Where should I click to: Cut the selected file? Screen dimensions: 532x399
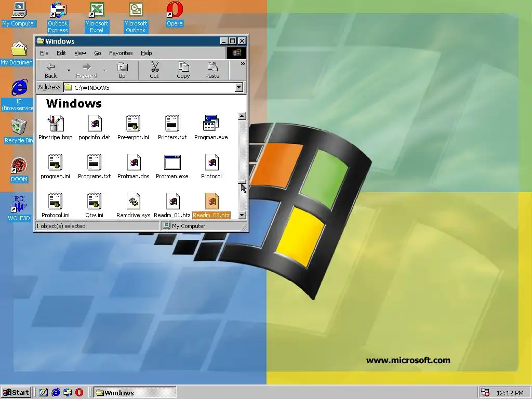click(x=154, y=71)
